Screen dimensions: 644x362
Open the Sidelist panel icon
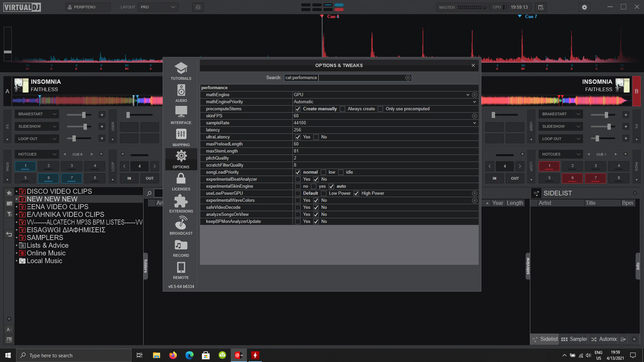click(536, 193)
